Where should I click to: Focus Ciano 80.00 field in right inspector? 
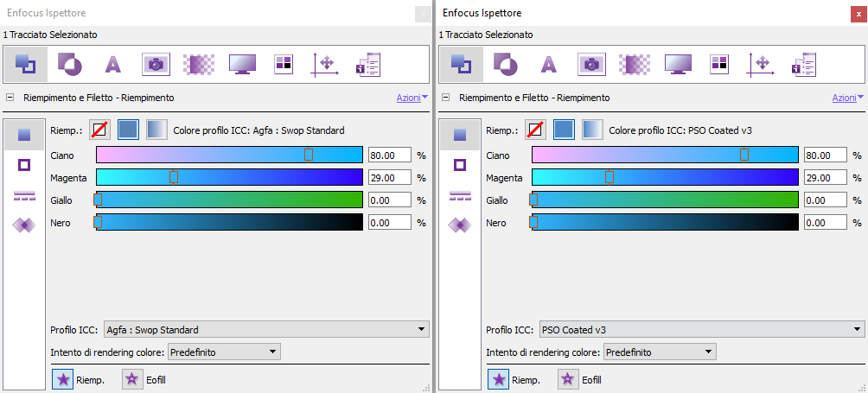[826, 155]
